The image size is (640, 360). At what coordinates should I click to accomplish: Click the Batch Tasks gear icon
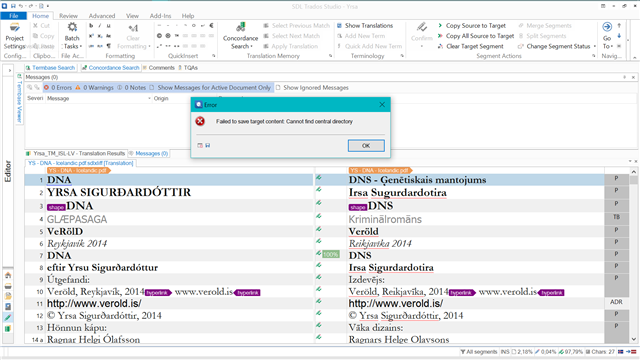[x=72, y=27]
